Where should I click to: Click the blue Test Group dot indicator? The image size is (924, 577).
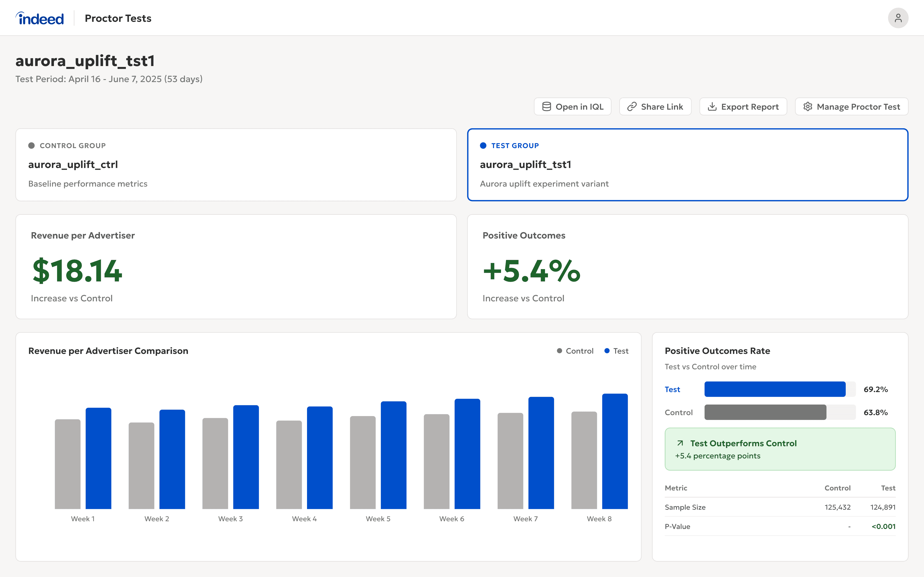(x=483, y=145)
